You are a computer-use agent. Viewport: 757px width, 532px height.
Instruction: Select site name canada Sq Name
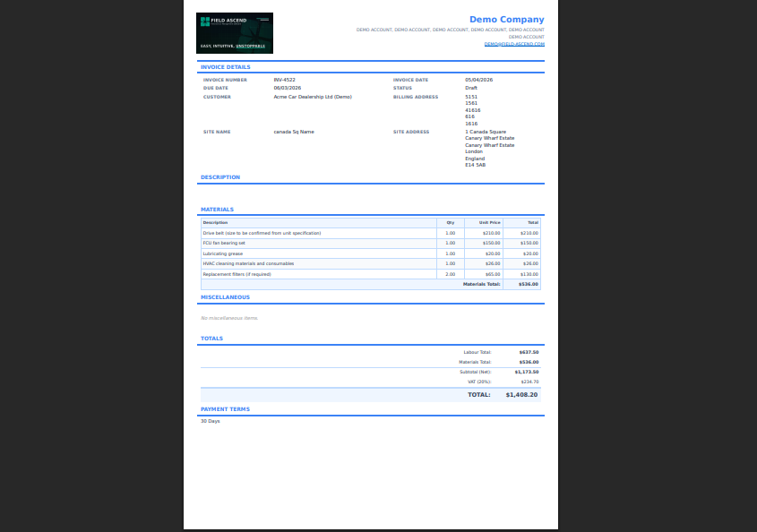(294, 132)
